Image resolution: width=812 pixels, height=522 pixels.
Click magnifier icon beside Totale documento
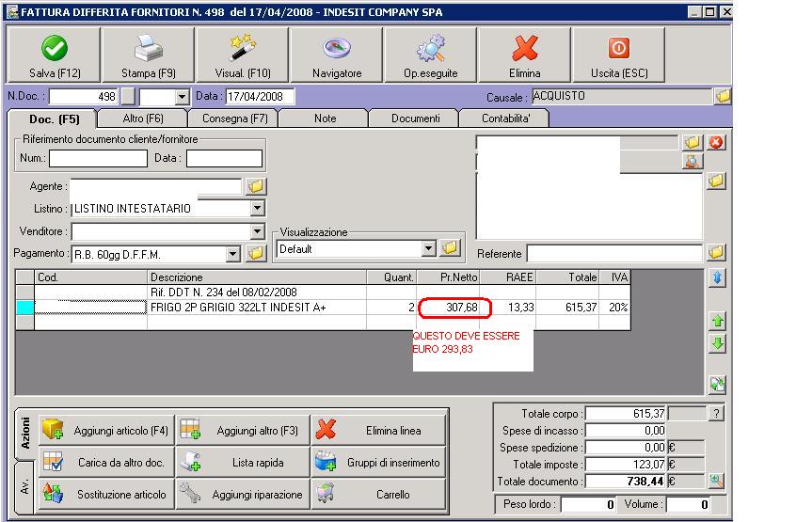[x=716, y=482]
